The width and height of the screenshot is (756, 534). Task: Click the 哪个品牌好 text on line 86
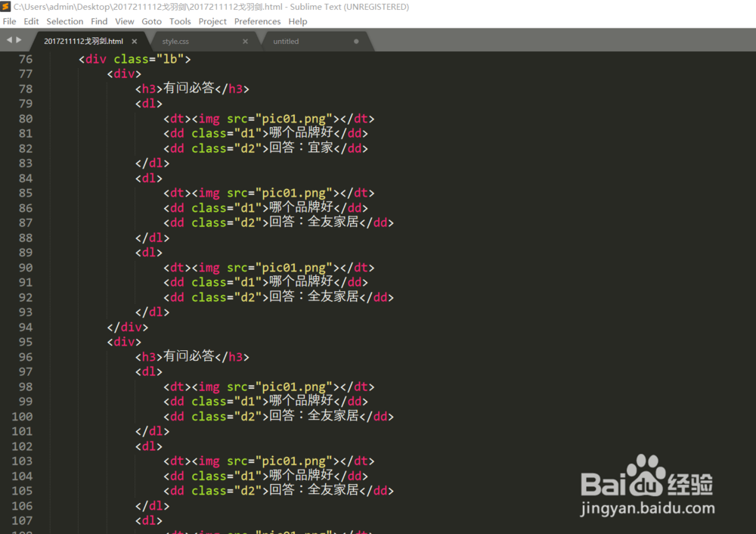[302, 207]
